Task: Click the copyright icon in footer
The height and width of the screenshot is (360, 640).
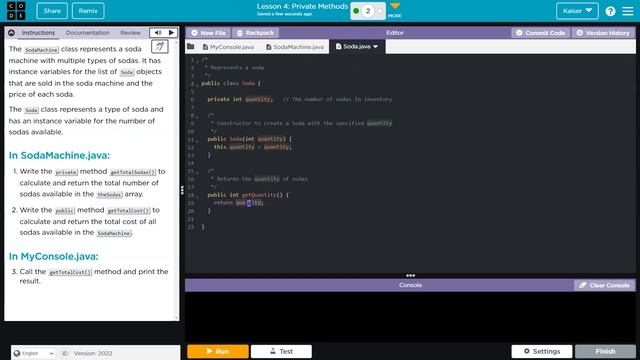Action: [65, 353]
